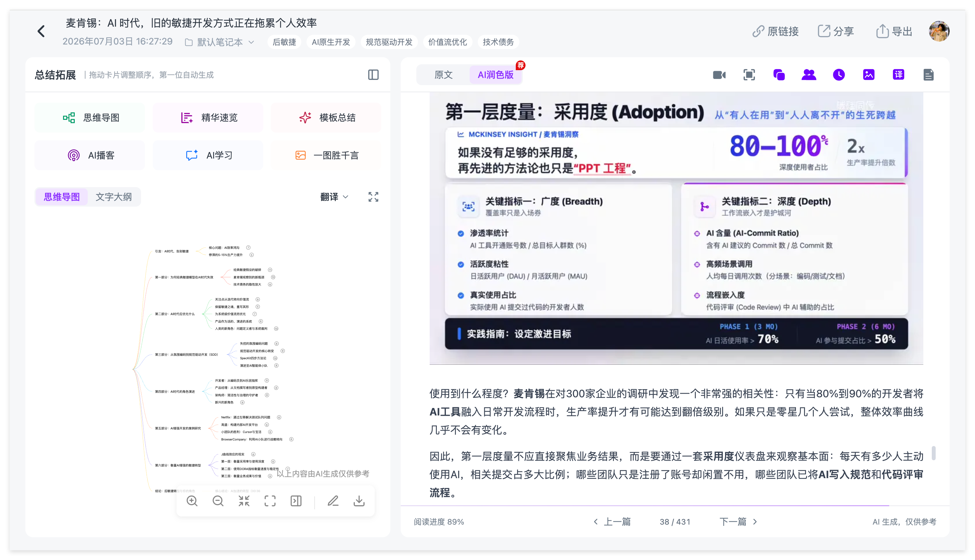The width and height of the screenshot is (975, 560).
Task: Click the two-people group icon
Action: 809,75
